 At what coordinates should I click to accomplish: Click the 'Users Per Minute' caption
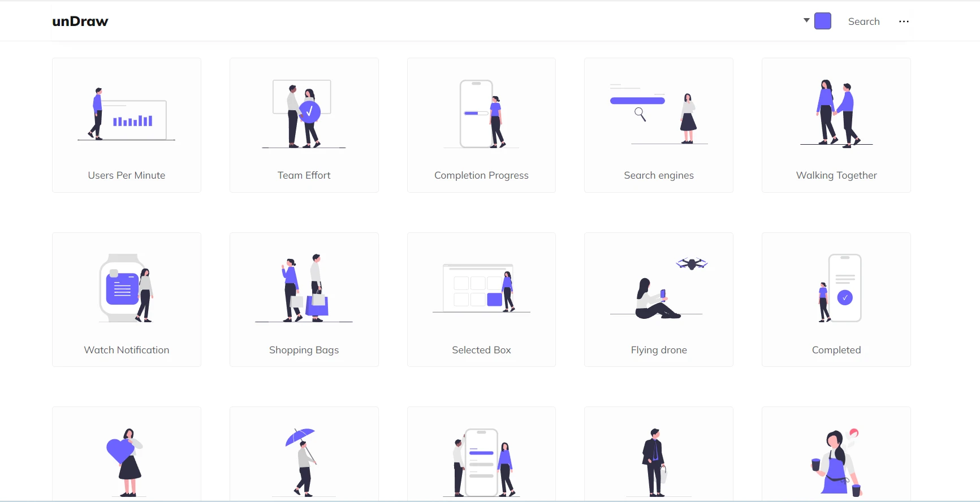click(127, 175)
